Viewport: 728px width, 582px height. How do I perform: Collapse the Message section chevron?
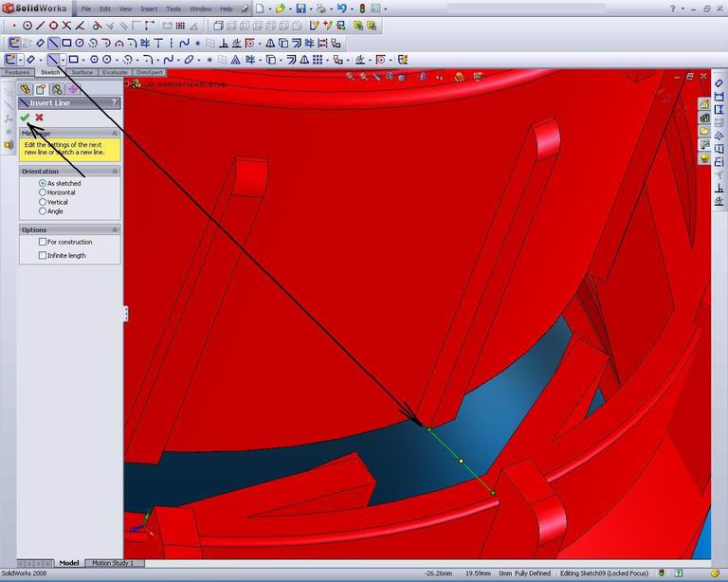[x=115, y=134]
